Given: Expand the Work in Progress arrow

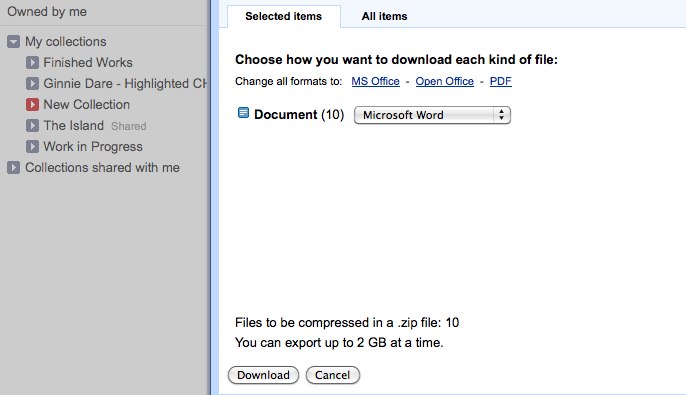Looking at the screenshot, I should point(32,147).
